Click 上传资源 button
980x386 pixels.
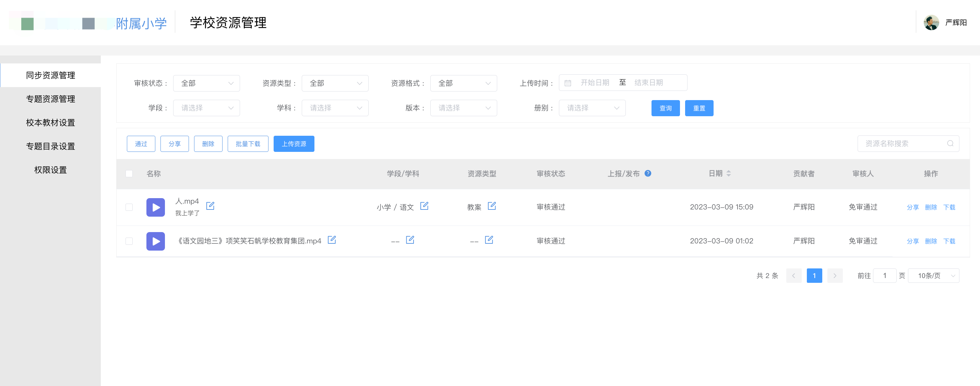pos(294,144)
